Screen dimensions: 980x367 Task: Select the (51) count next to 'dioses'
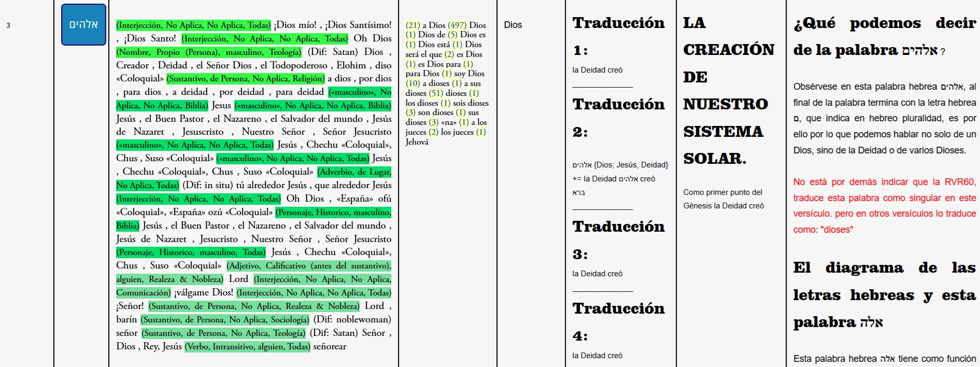[435, 93]
